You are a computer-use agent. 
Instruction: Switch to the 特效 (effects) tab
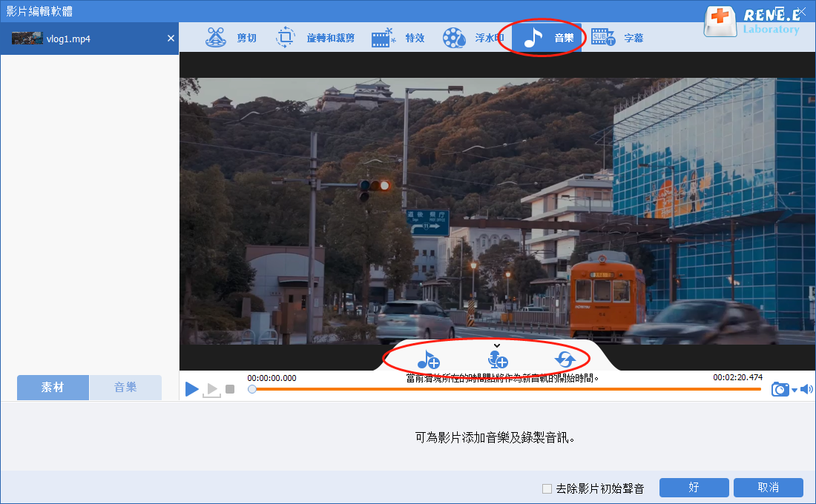(398, 38)
